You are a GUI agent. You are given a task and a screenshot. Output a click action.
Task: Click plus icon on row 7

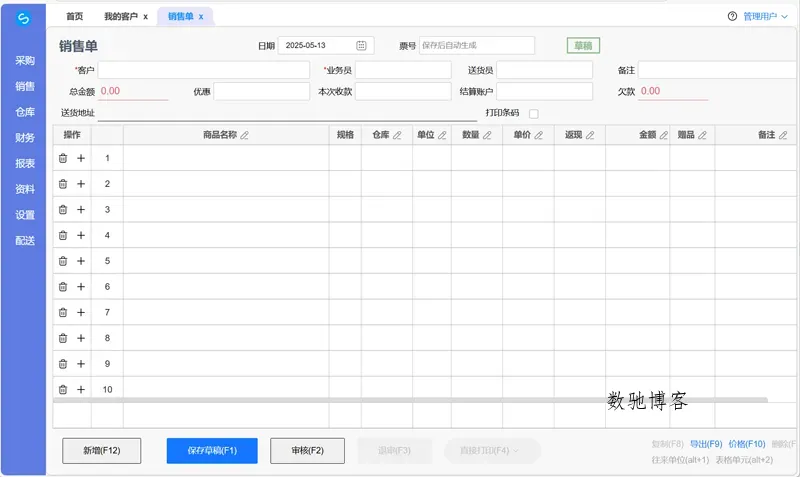pos(81,312)
